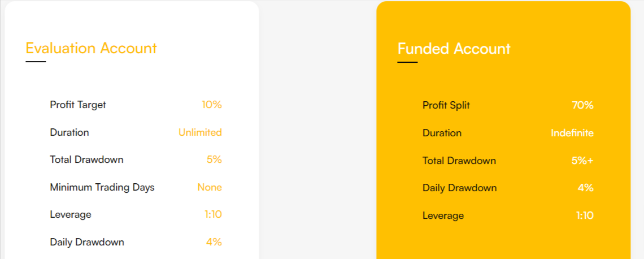Click the Evaluation Daily Drawdown 4% value
Viewport: 644px width, 259px height.
pos(214,242)
